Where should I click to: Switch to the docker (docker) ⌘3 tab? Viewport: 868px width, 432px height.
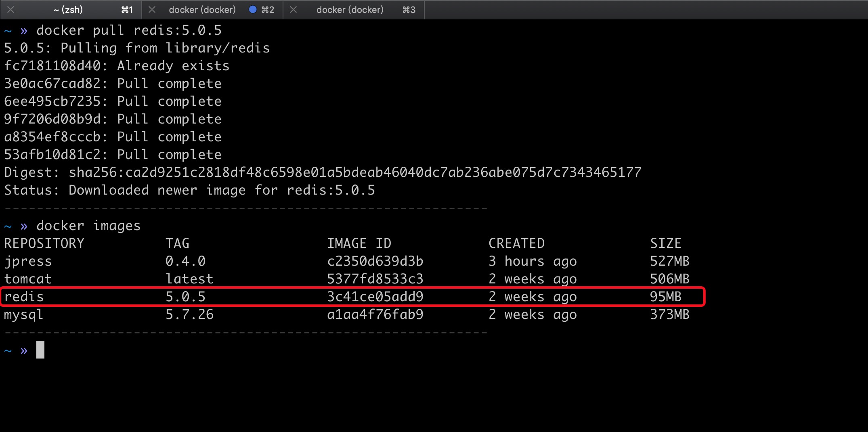click(354, 10)
